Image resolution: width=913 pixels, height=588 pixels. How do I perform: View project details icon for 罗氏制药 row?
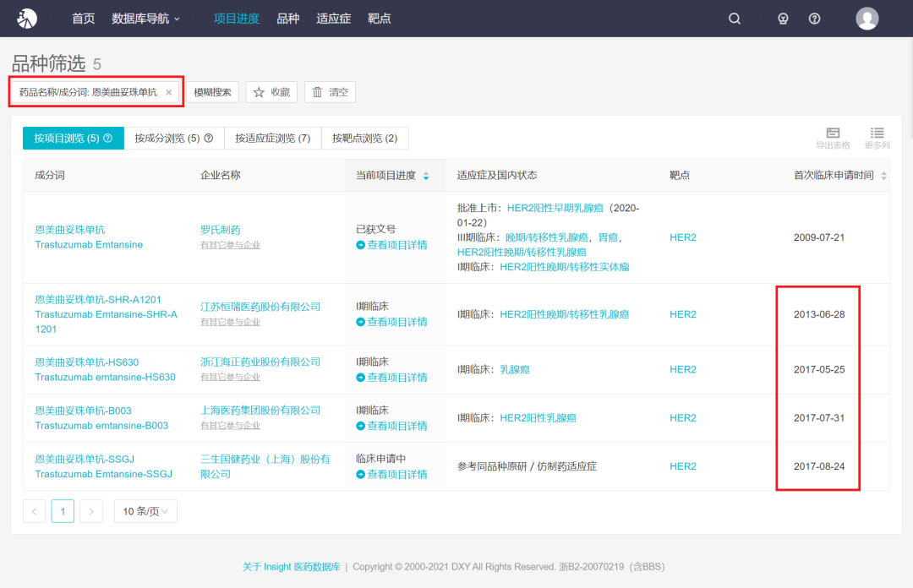pyautogui.click(x=360, y=245)
